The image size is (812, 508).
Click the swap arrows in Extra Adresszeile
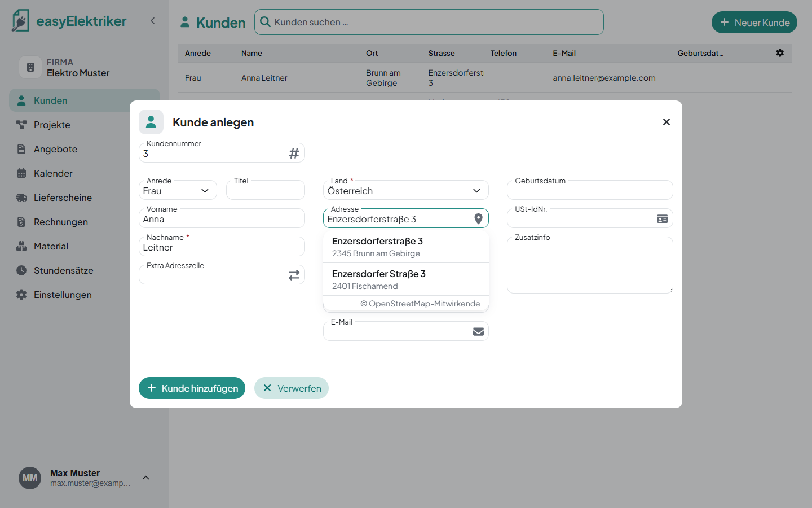(294, 275)
